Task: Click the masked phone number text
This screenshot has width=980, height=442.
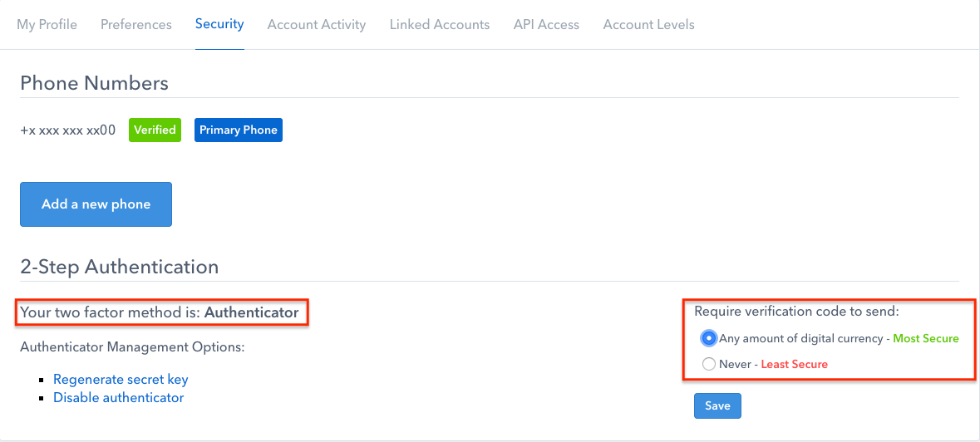Action: (68, 130)
